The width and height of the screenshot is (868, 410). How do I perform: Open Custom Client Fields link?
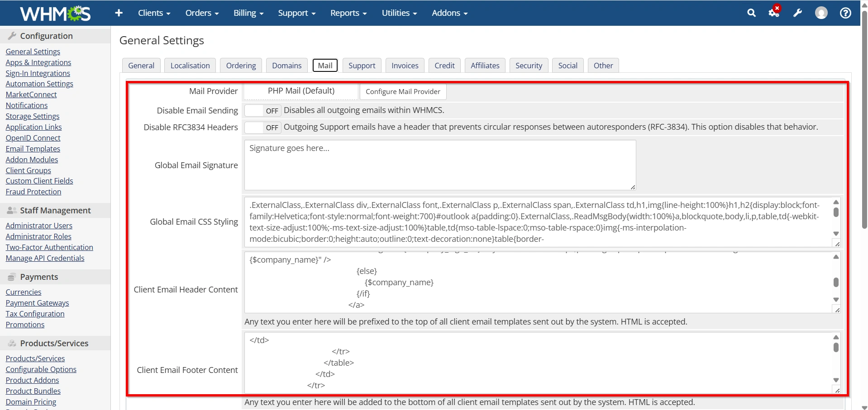click(39, 181)
